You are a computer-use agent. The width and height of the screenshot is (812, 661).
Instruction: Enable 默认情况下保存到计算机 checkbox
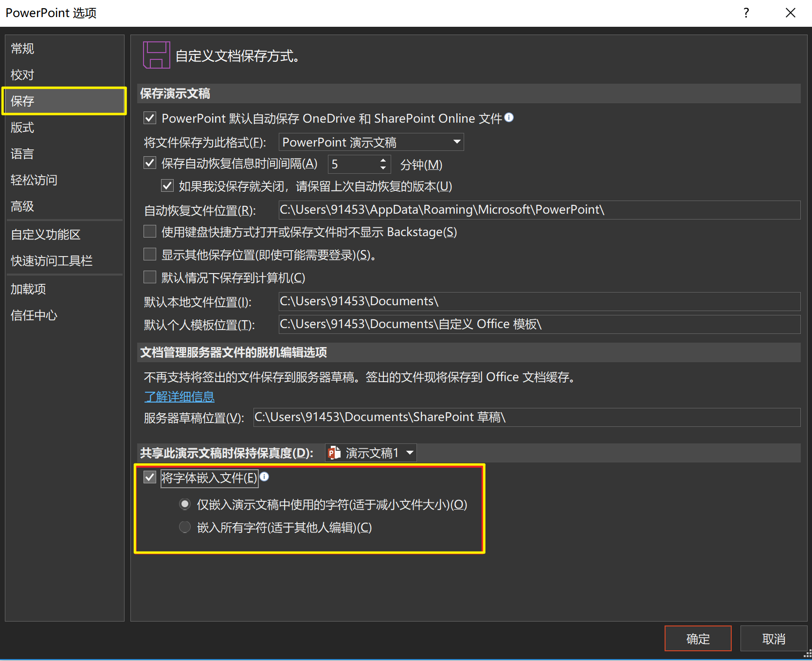click(x=150, y=277)
